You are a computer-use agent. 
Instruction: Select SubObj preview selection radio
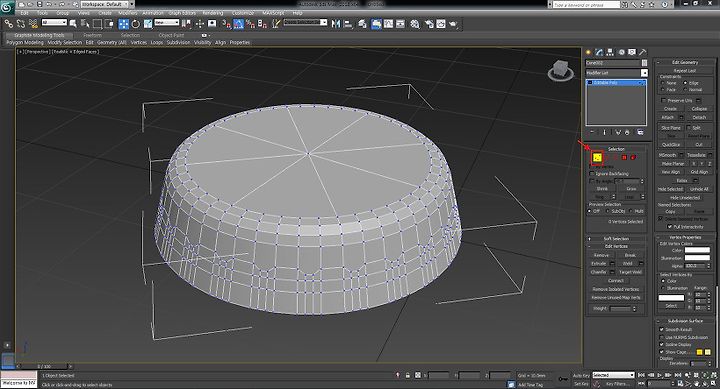pos(608,211)
